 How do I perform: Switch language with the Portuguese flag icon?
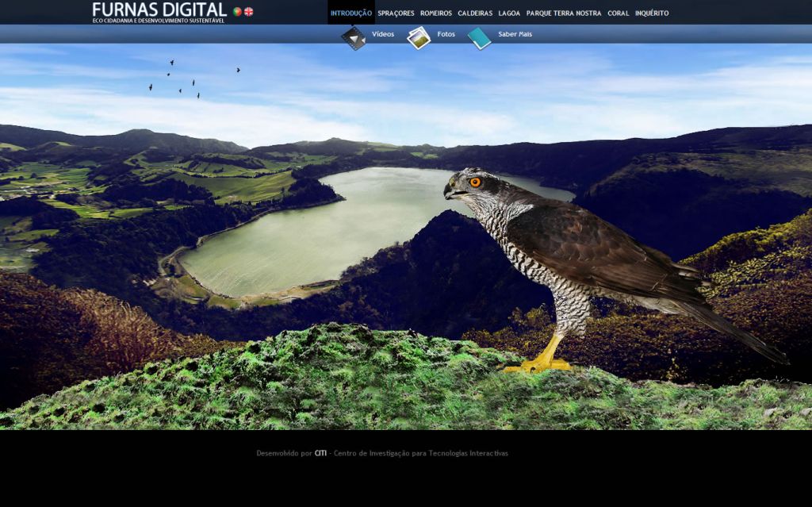tap(237, 12)
